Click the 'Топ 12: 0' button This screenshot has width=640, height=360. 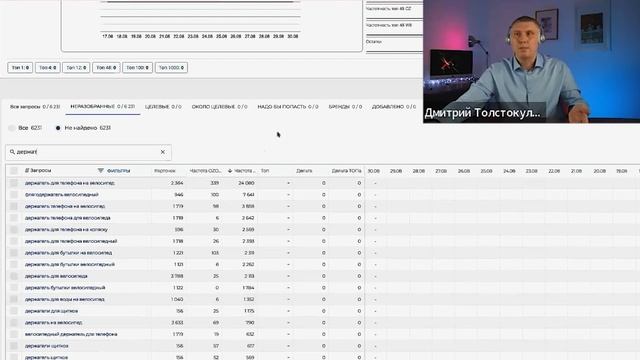click(76, 67)
